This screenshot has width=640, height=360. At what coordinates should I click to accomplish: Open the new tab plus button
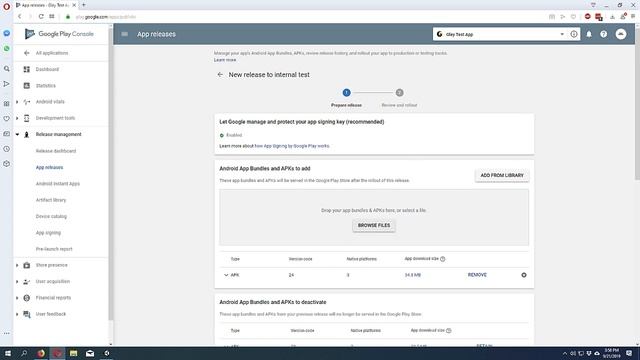click(x=84, y=5)
